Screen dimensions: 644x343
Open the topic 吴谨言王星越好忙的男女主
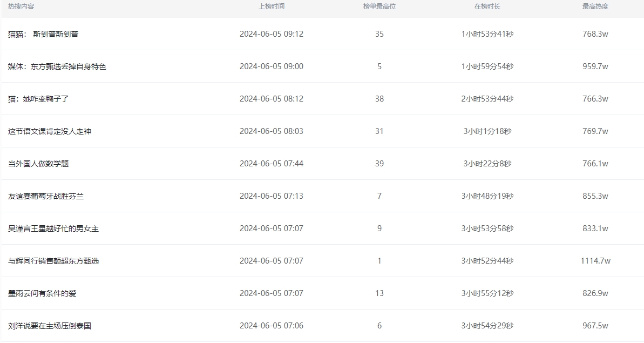tap(53, 229)
